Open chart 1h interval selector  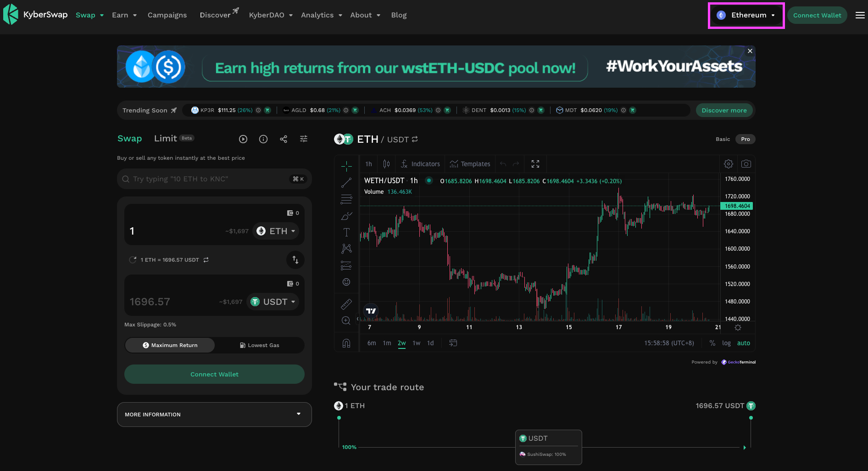tap(368, 164)
